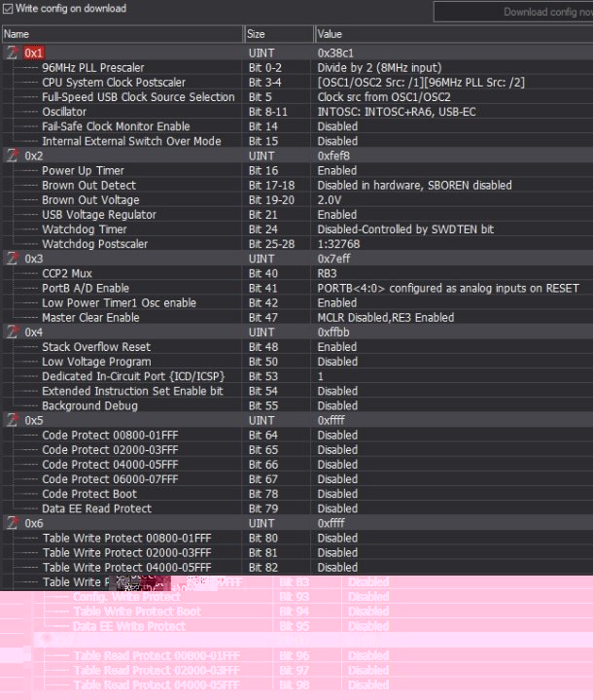Click the edit icon beside 0x5
The height and width of the screenshot is (700, 593).
[x=12, y=420]
